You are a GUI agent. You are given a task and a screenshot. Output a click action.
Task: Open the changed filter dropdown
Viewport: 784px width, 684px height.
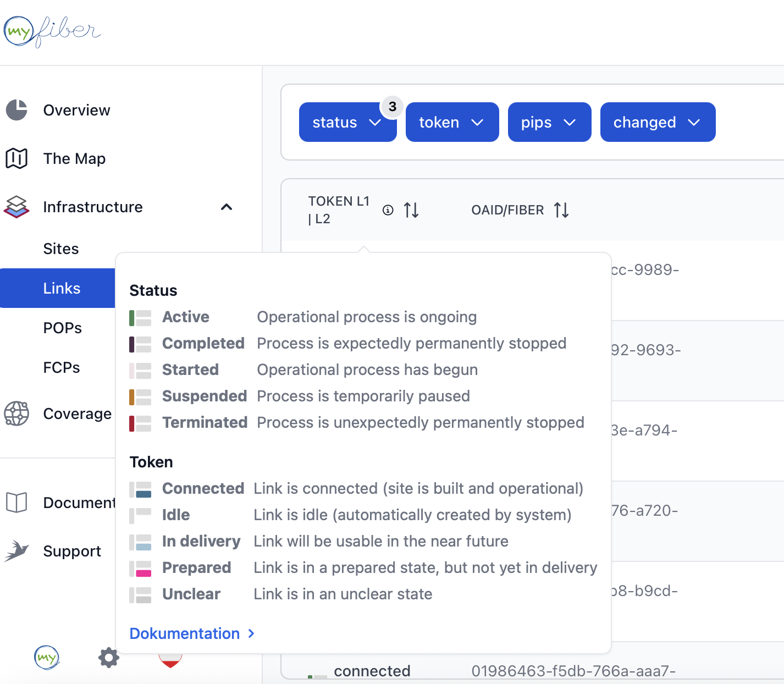[x=658, y=122]
